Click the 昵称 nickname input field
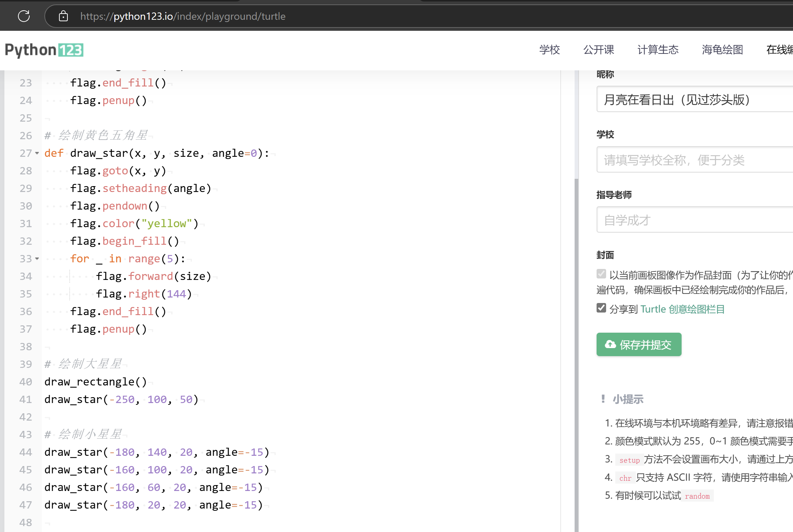This screenshot has width=793, height=532. pyautogui.click(x=694, y=100)
